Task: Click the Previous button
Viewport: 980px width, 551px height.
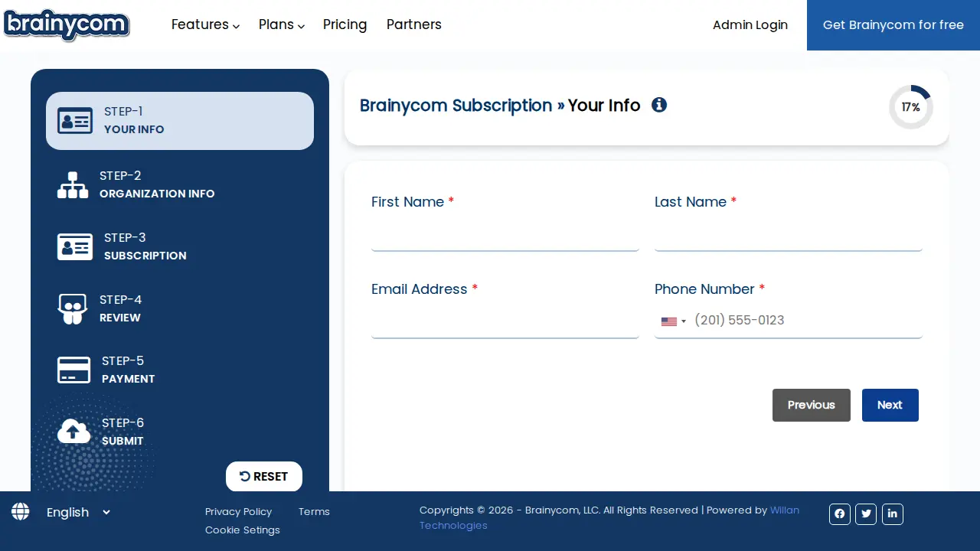Action: tap(812, 405)
